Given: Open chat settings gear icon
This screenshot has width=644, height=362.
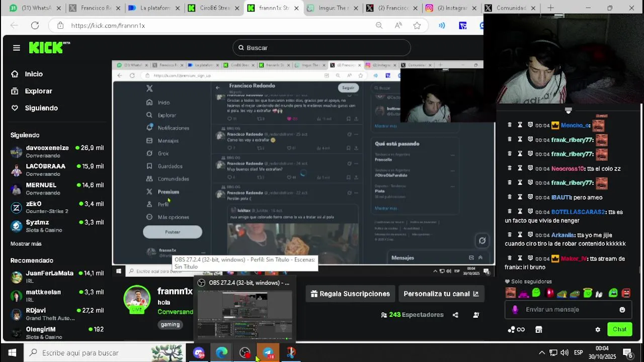Looking at the screenshot, I should pyautogui.click(x=598, y=330).
